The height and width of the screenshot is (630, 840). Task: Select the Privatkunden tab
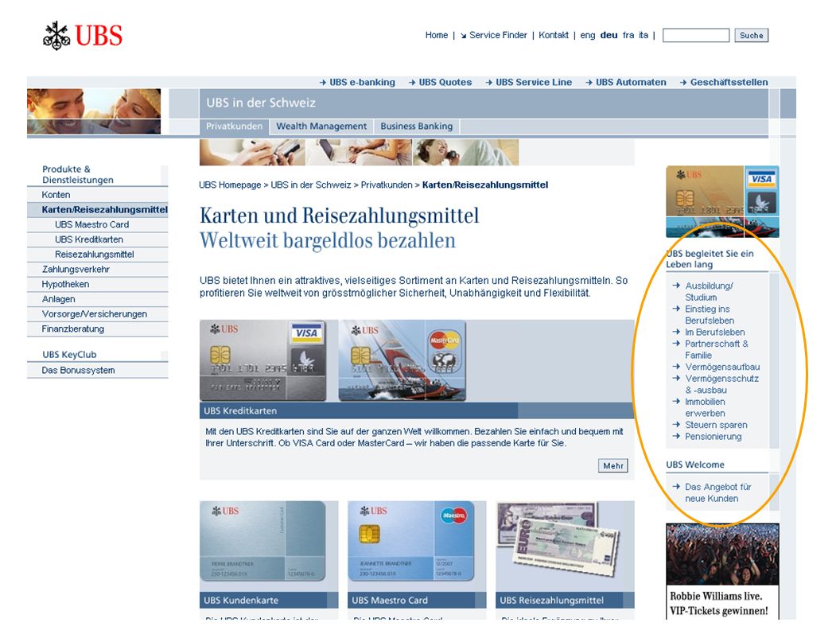coord(234,126)
